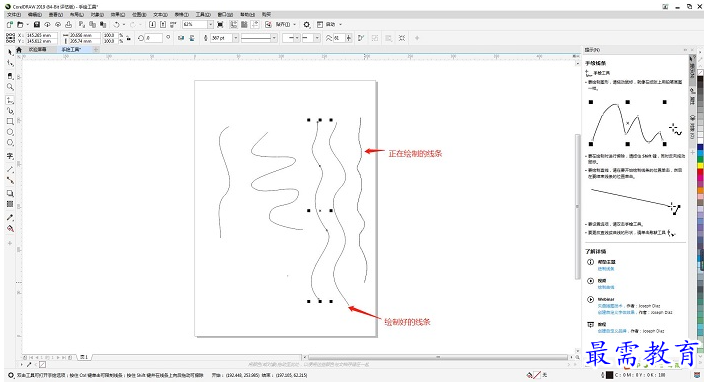This screenshot has width=707, height=385.
Task: Open the File menu
Action: pyautogui.click(x=14, y=14)
